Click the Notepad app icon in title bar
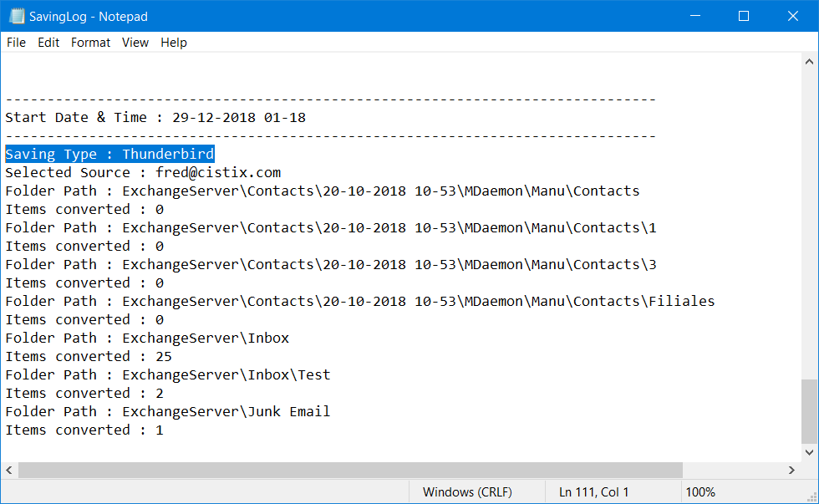 [17, 16]
